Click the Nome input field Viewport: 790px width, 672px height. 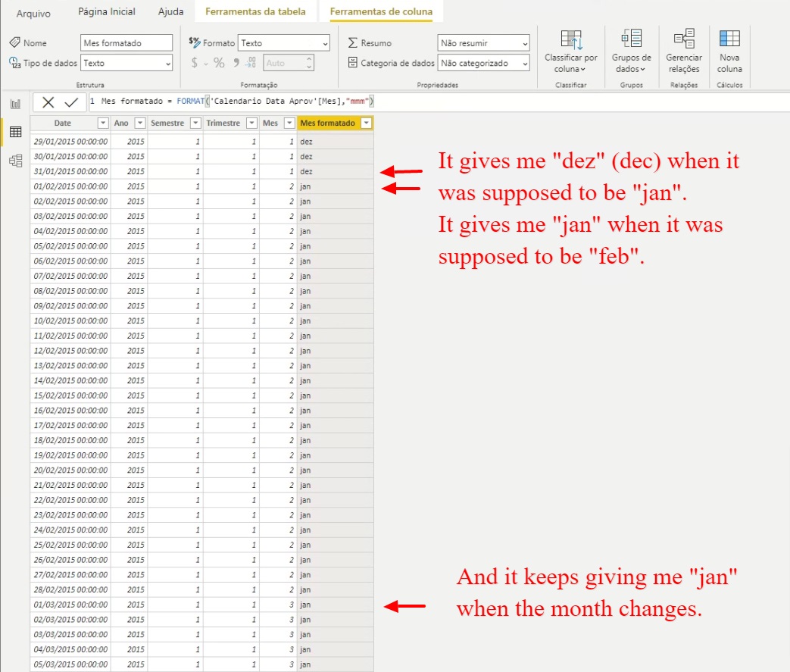tap(126, 43)
